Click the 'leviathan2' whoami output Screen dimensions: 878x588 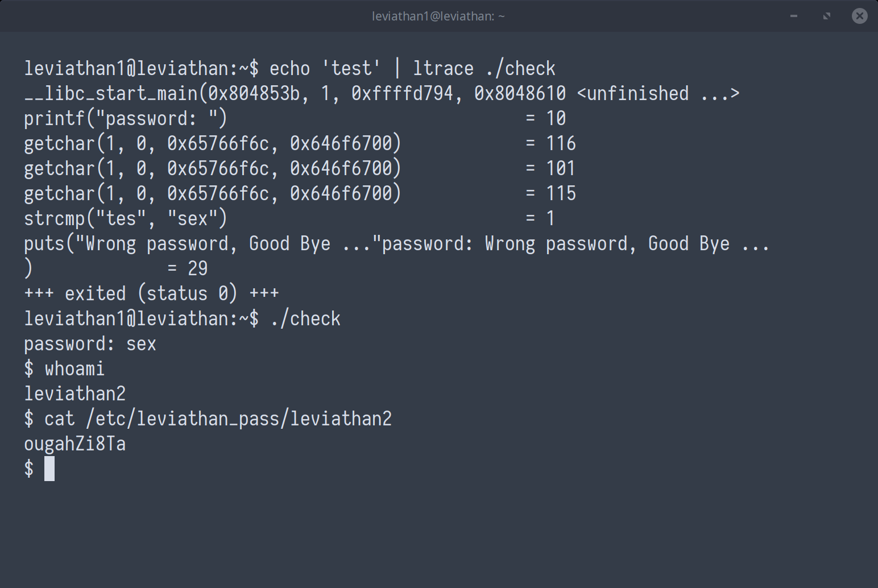(x=74, y=394)
